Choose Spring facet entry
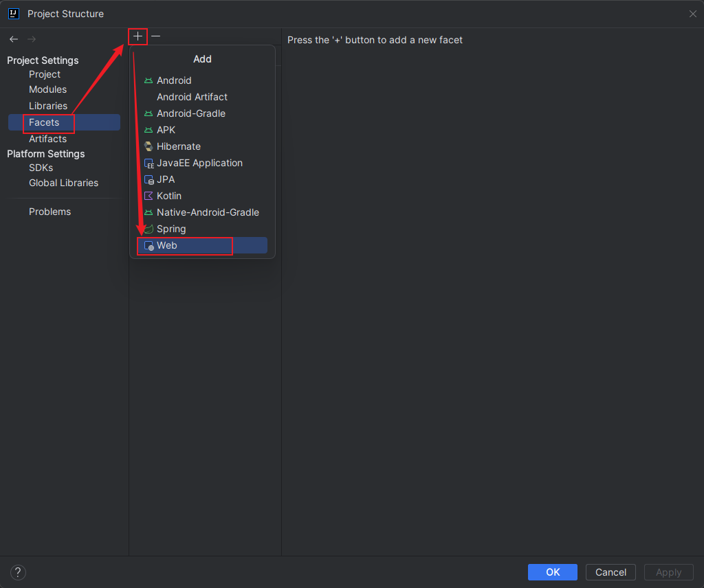This screenshot has width=704, height=588. (202, 229)
